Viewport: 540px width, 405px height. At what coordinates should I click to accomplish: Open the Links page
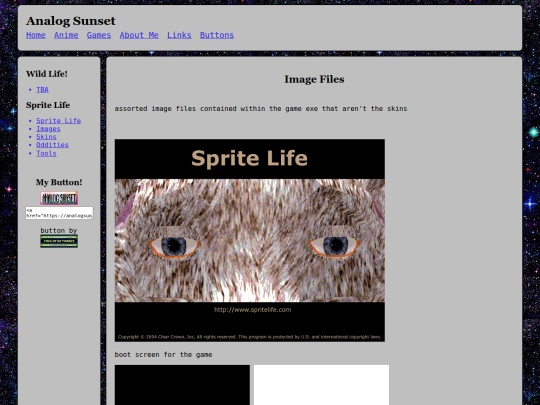coord(179,35)
